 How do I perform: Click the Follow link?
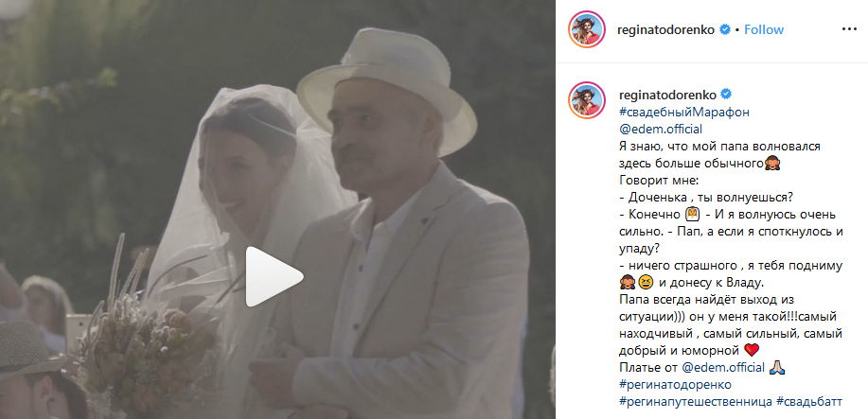coord(764,30)
